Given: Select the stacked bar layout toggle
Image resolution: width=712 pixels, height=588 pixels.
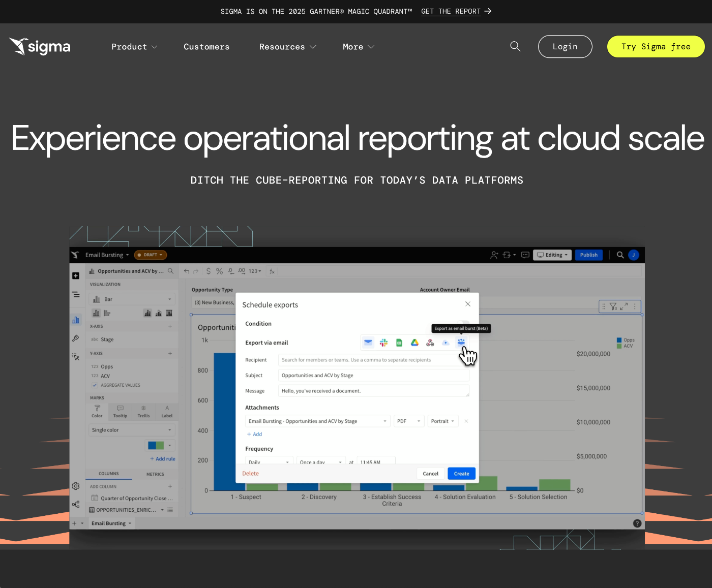Looking at the screenshot, I should [x=159, y=313].
